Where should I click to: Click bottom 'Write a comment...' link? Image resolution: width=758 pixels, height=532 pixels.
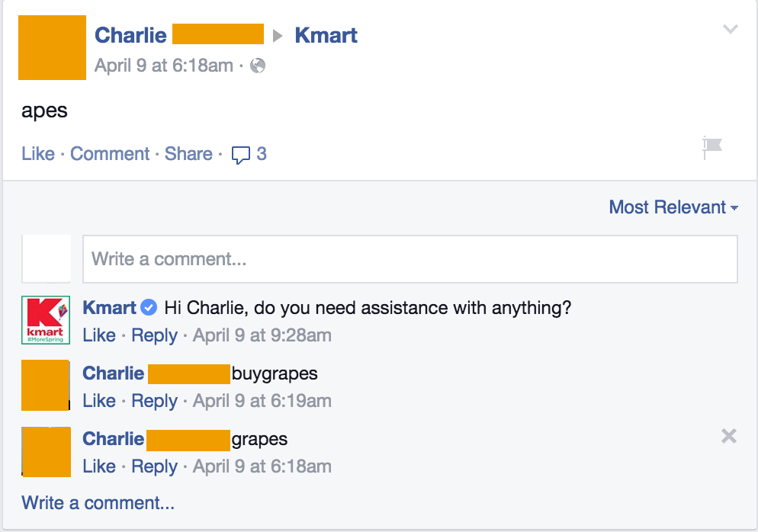click(98, 503)
